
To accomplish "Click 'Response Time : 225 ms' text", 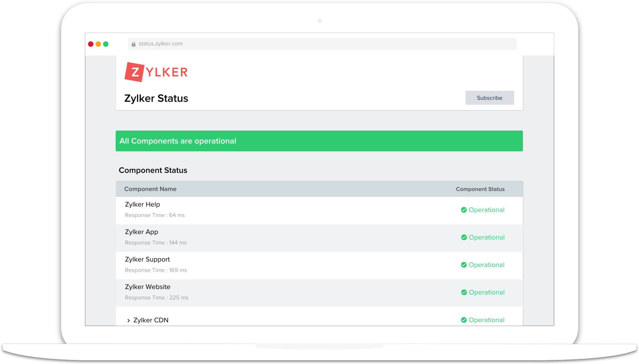I will point(156,298).
